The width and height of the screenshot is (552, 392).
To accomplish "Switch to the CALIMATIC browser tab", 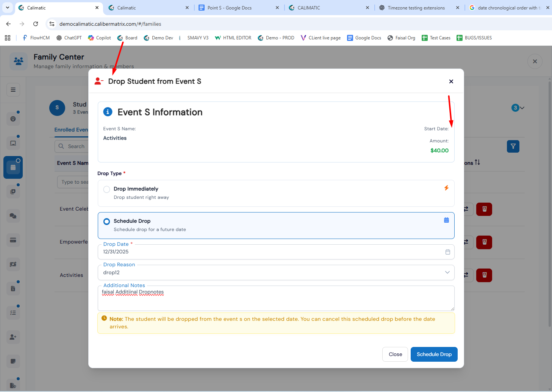I will click(329, 8).
